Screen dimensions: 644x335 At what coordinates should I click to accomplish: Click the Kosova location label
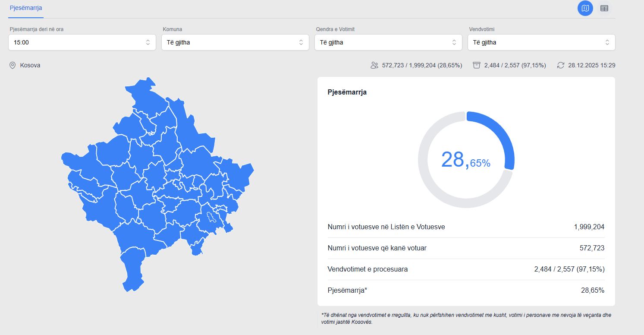point(30,66)
